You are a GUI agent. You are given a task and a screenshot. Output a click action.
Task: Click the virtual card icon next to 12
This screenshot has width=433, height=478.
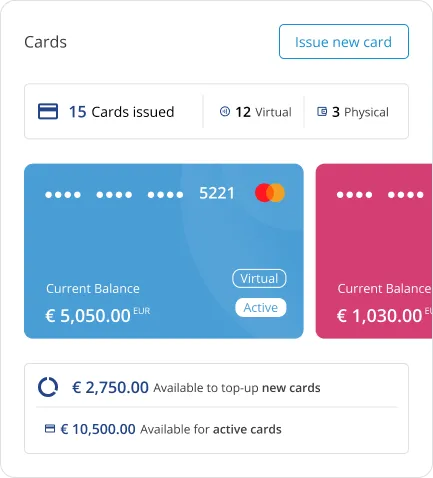(x=225, y=111)
